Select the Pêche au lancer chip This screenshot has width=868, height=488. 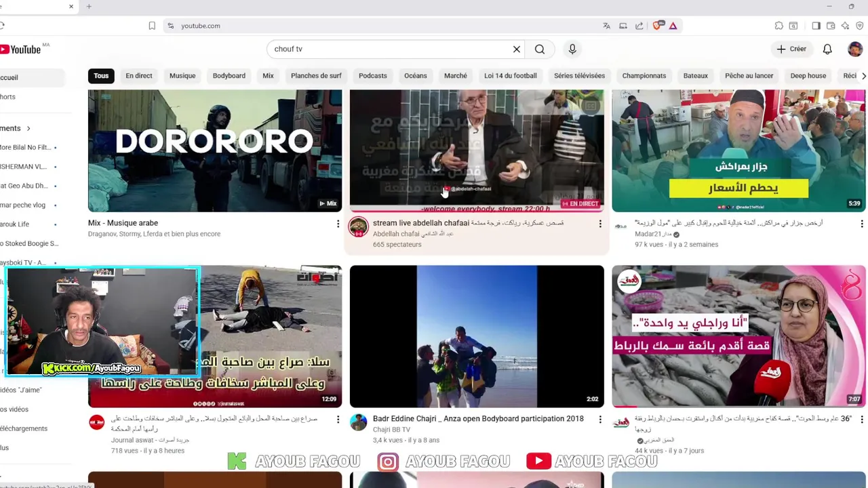pos(749,76)
